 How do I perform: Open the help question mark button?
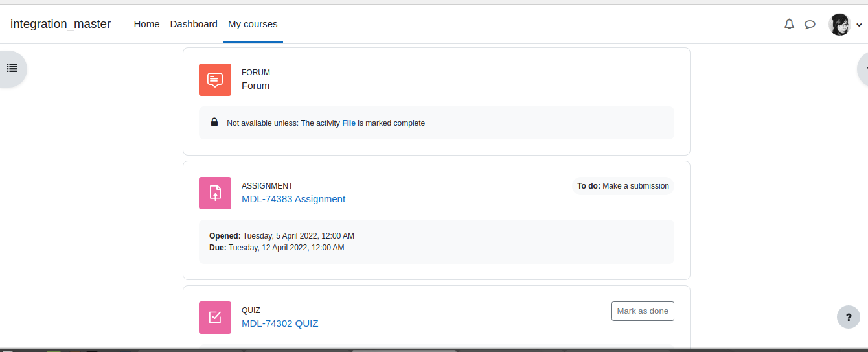click(849, 318)
